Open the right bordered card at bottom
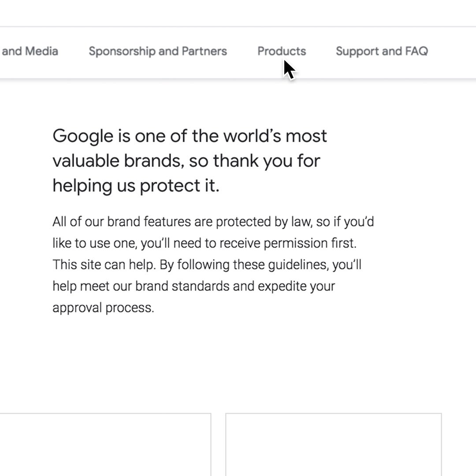Image resolution: width=476 pixels, height=476 pixels. 333,444
